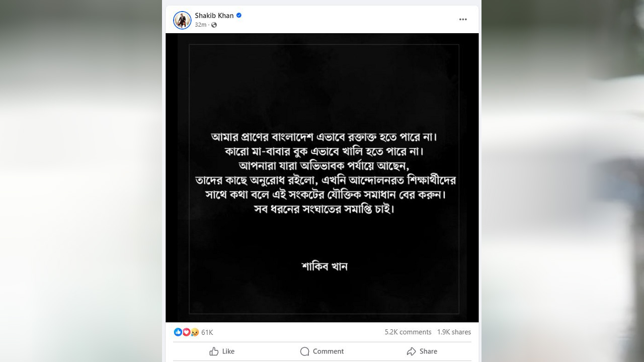Click the globe public-audience icon
Viewport: 644px width, 362px height.
coord(214,25)
